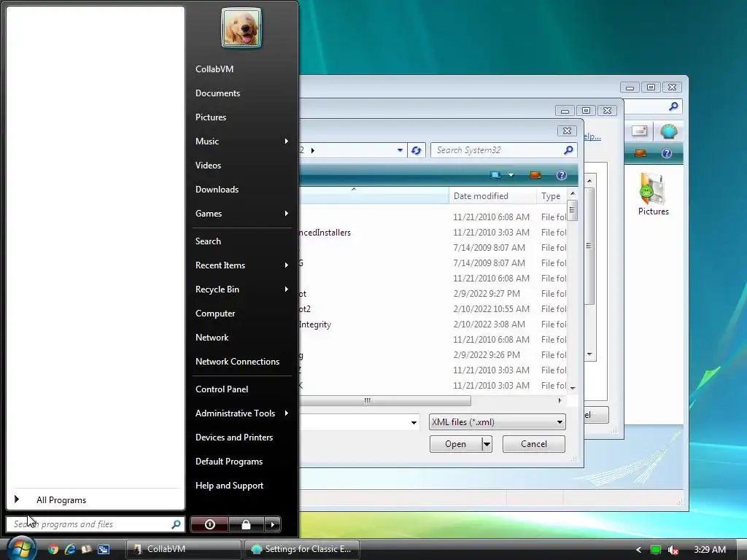Open Control Panel from Start menu
747x560 pixels.
pos(222,389)
